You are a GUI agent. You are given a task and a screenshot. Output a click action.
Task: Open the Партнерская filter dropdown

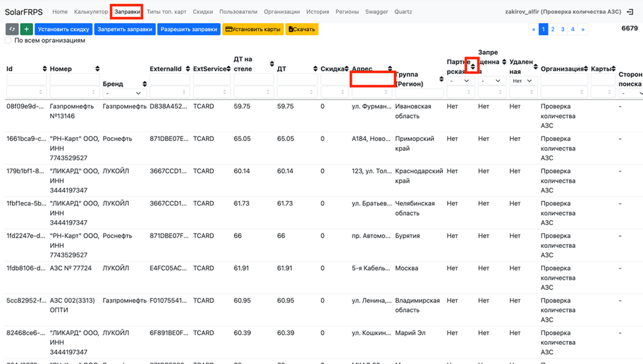click(x=461, y=81)
